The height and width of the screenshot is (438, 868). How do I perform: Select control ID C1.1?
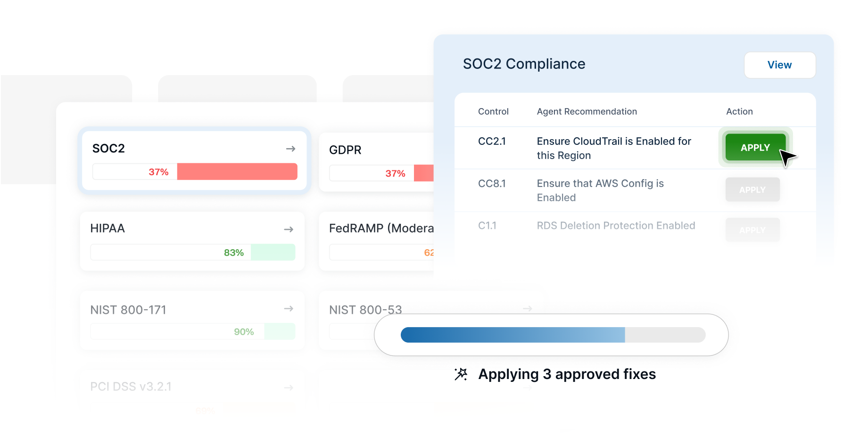[487, 226]
